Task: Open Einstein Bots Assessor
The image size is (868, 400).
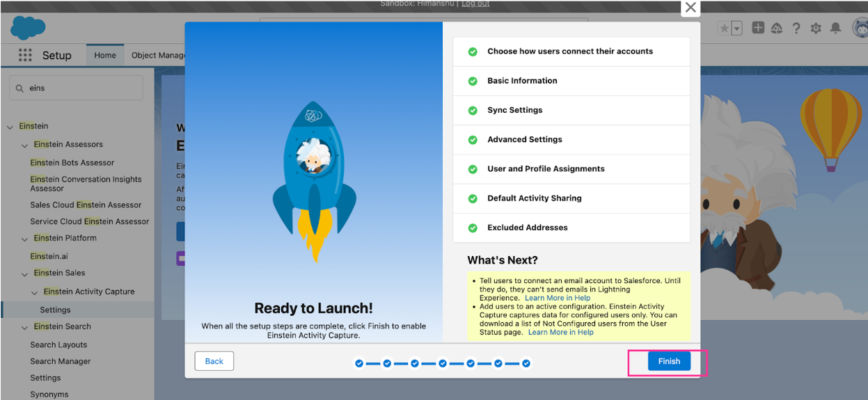Action: 72,162
